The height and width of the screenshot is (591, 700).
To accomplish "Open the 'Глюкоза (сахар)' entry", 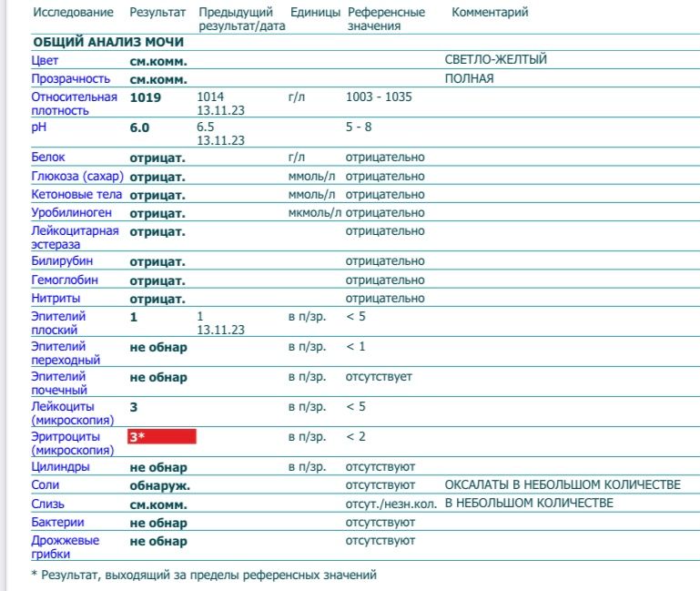I will click(x=77, y=177).
